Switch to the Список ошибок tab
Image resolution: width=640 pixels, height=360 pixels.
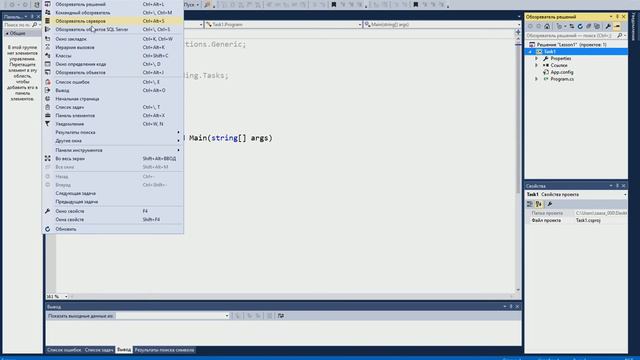(64, 350)
